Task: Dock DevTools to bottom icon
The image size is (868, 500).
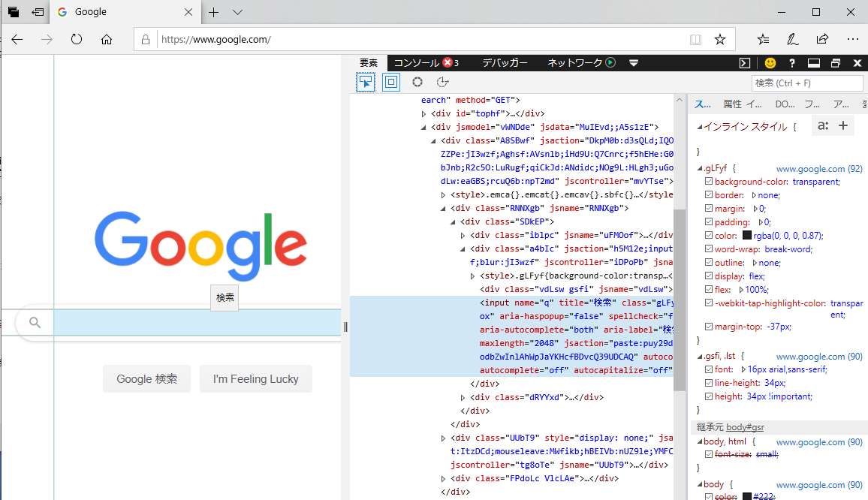Action: (814, 63)
